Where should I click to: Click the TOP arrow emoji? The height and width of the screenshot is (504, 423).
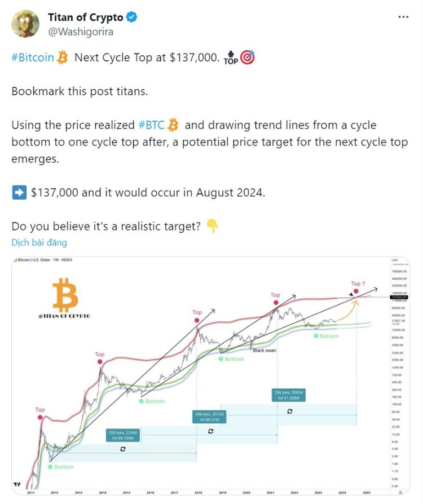231,58
